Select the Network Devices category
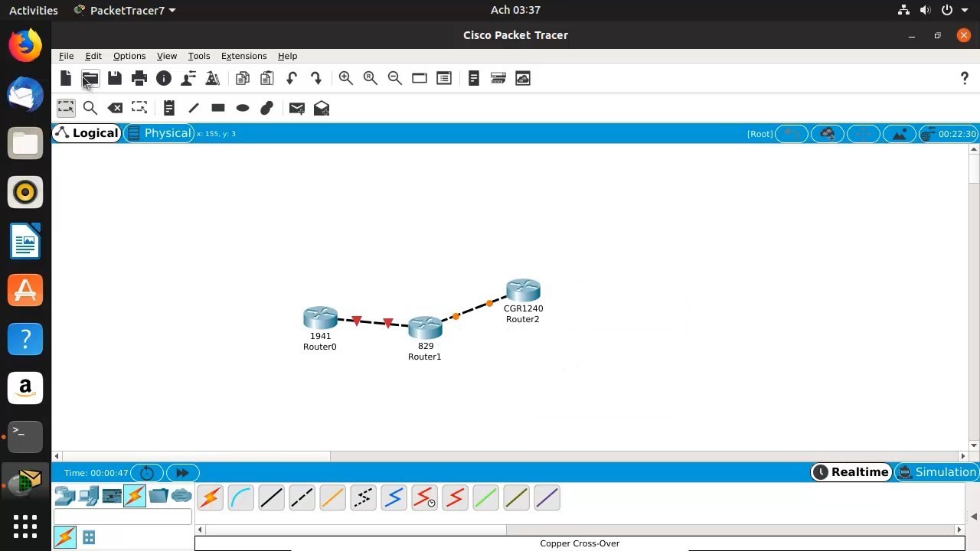The width and height of the screenshot is (980, 551). (x=66, y=496)
